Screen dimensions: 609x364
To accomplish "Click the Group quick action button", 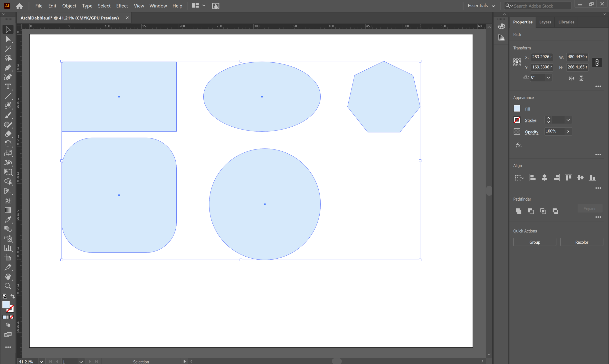I will click(535, 242).
